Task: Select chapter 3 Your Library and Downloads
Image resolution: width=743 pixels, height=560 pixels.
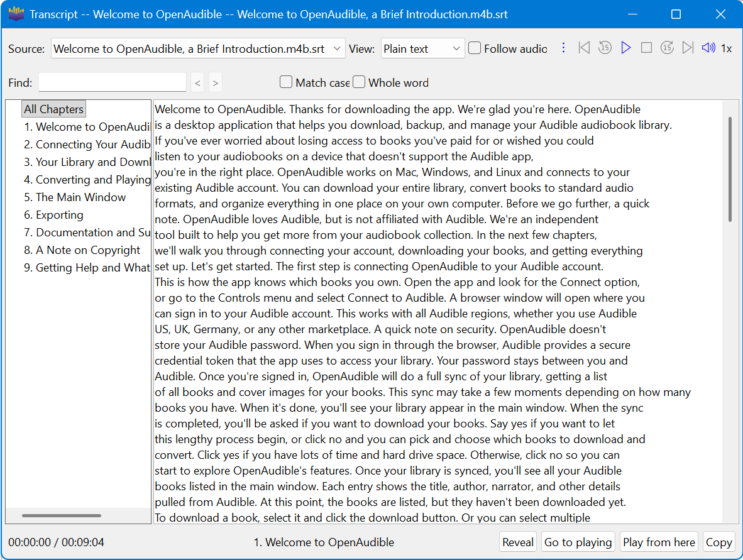Action: click(x=87, y=162)
